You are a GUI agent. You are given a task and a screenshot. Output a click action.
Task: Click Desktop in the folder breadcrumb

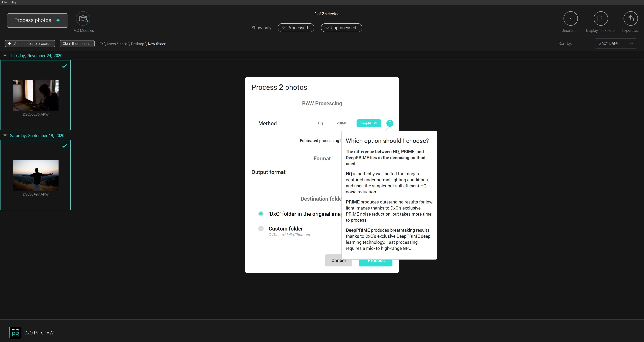[x=137, y=44]
